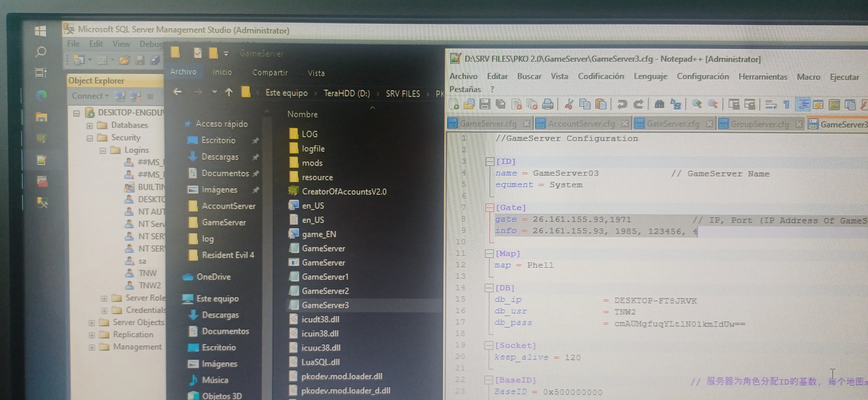Click the Nombre column header

coord(302,114)
